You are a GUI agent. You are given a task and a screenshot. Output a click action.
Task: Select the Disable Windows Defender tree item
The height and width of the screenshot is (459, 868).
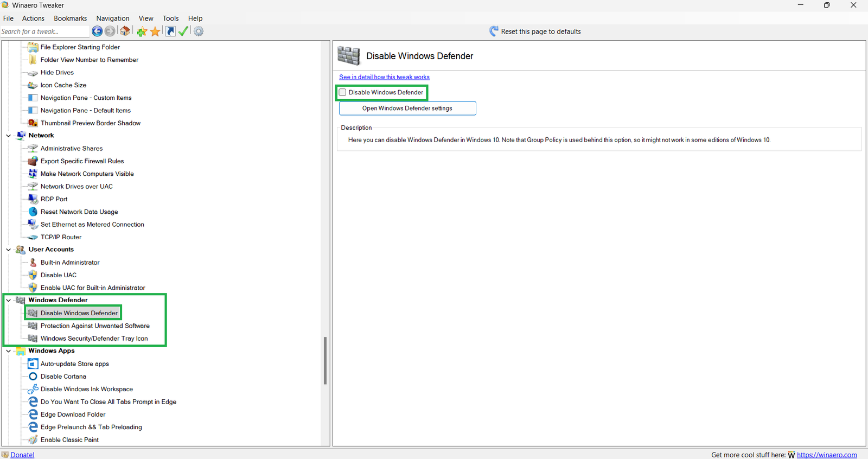click(79, 313)
